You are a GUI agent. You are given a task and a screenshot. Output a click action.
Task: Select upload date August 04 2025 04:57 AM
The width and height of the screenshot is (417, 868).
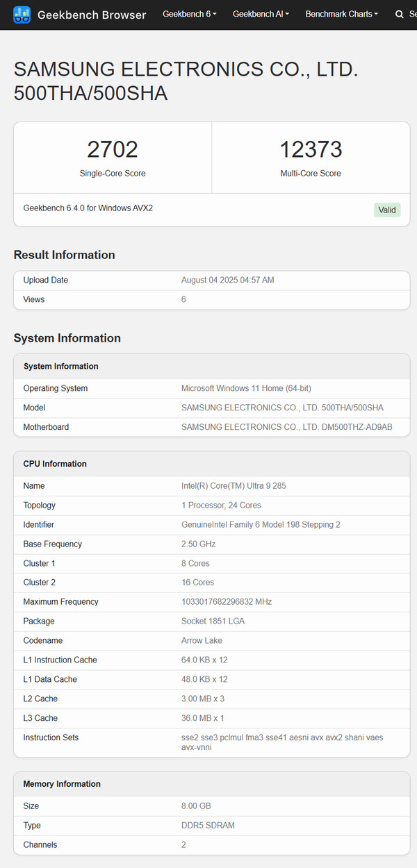click(x=228, y=281)
